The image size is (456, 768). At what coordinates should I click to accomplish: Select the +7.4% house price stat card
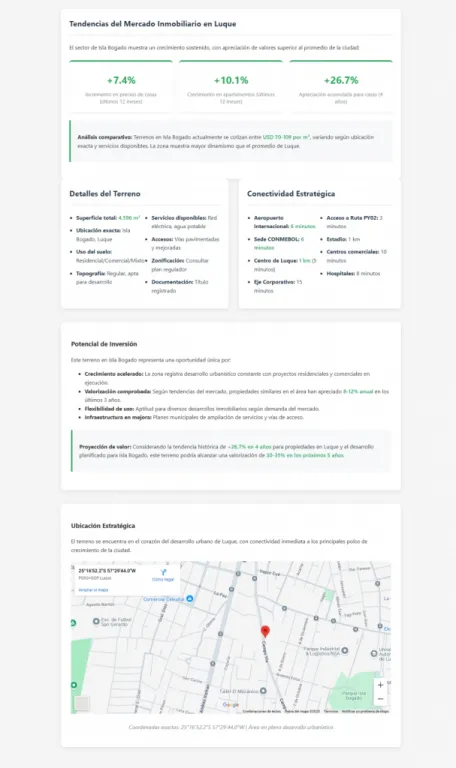click(x=121, y=87)
